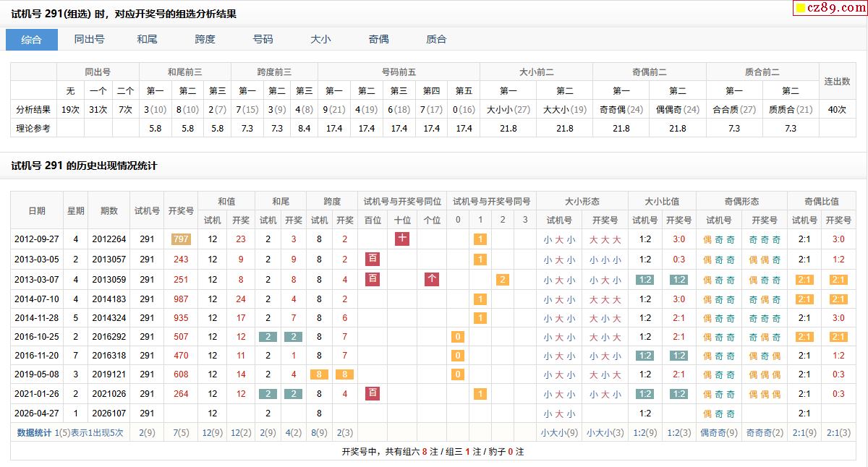Open the 和尾 tab
The image size is (868, 467).
[x=147, y=40]
